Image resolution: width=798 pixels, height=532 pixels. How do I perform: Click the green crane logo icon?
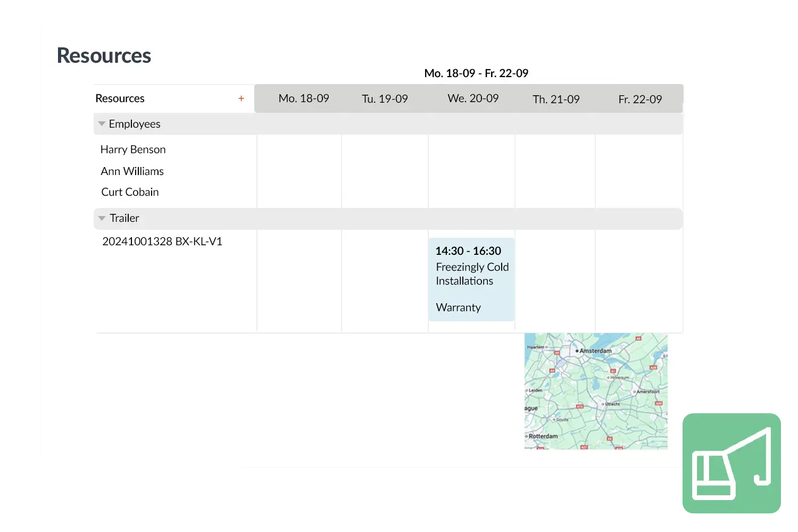pos(732,463)
